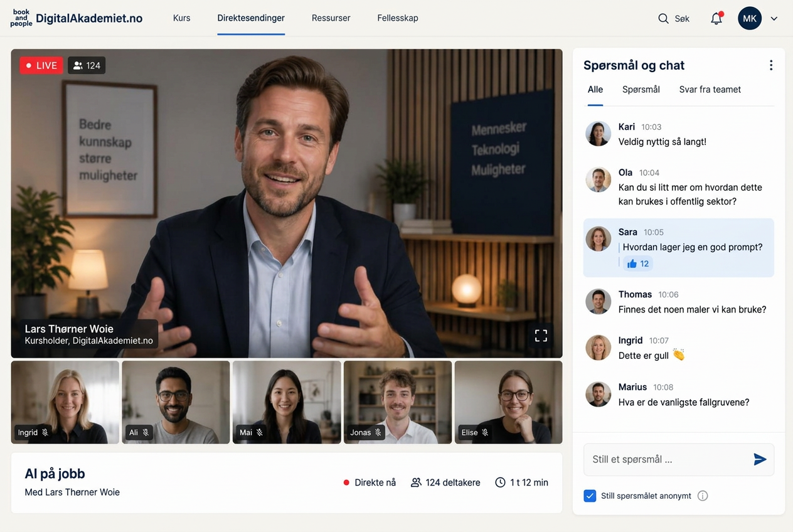The height and width of the screenshot is (532, 793).
Task: Select the Direktesendinger tab
Action: coord(251,18)
